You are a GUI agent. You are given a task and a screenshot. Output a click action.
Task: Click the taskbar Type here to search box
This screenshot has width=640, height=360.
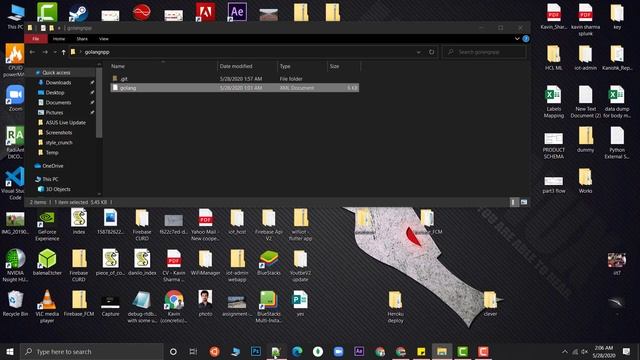pyautogui.click(x=92, y=351)
